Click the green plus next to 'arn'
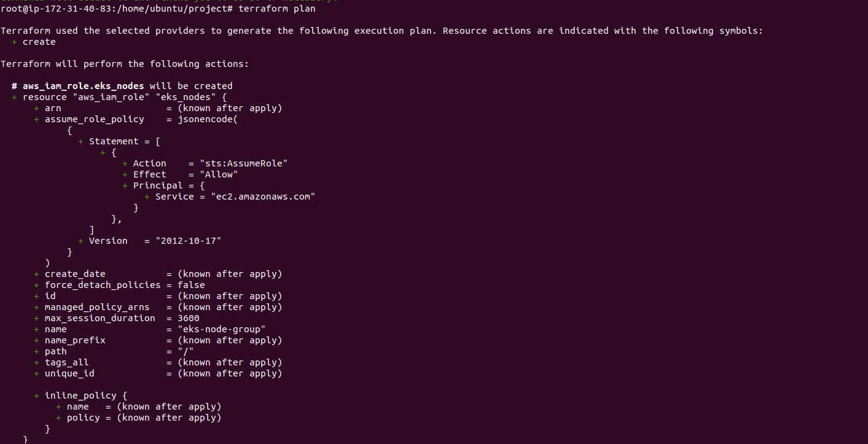 36,108
